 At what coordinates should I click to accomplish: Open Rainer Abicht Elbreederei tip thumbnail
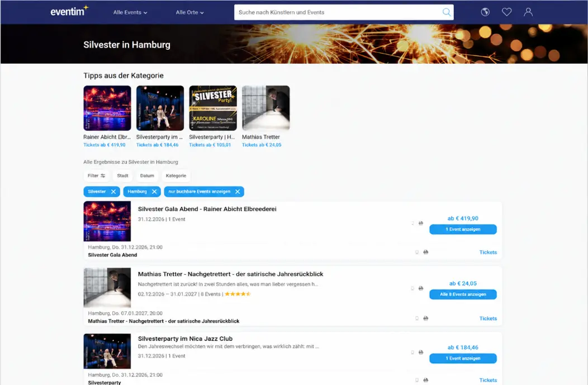coord(107,108)
